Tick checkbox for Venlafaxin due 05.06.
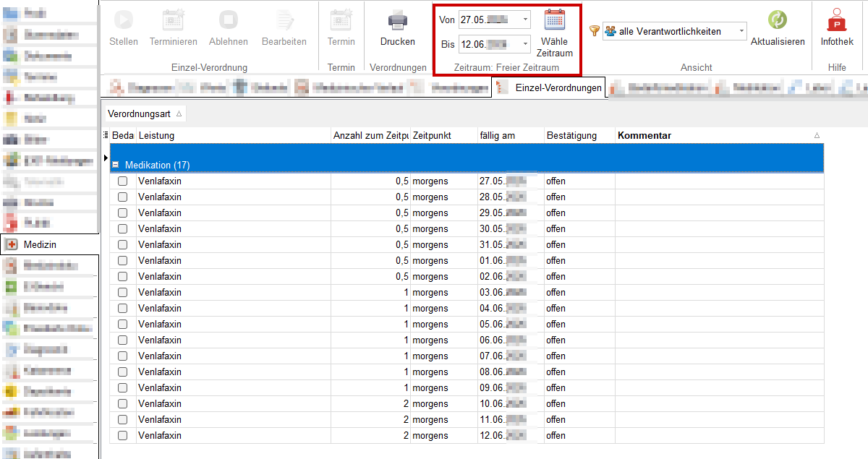The image size is (868, 459). point(122,325)
